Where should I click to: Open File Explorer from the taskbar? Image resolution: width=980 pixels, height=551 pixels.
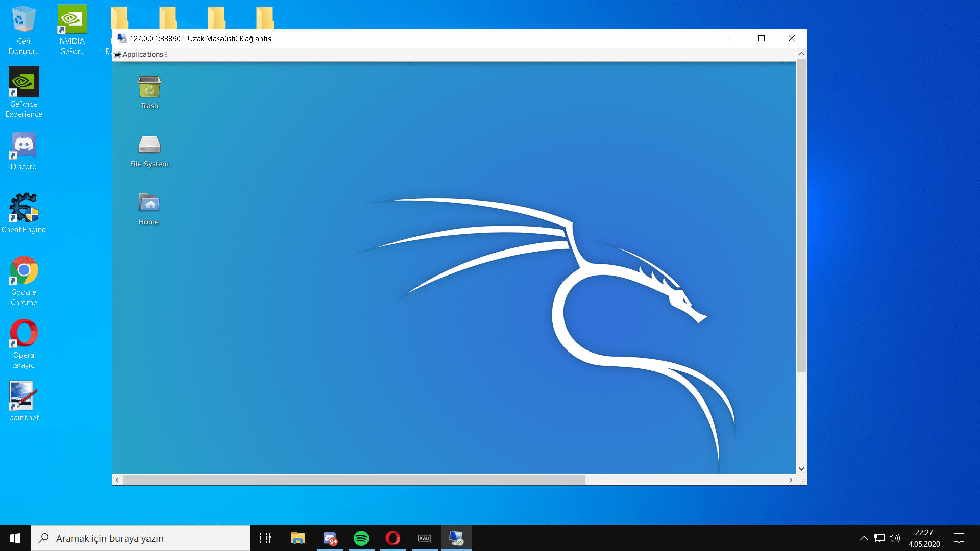tap(298, 538)
